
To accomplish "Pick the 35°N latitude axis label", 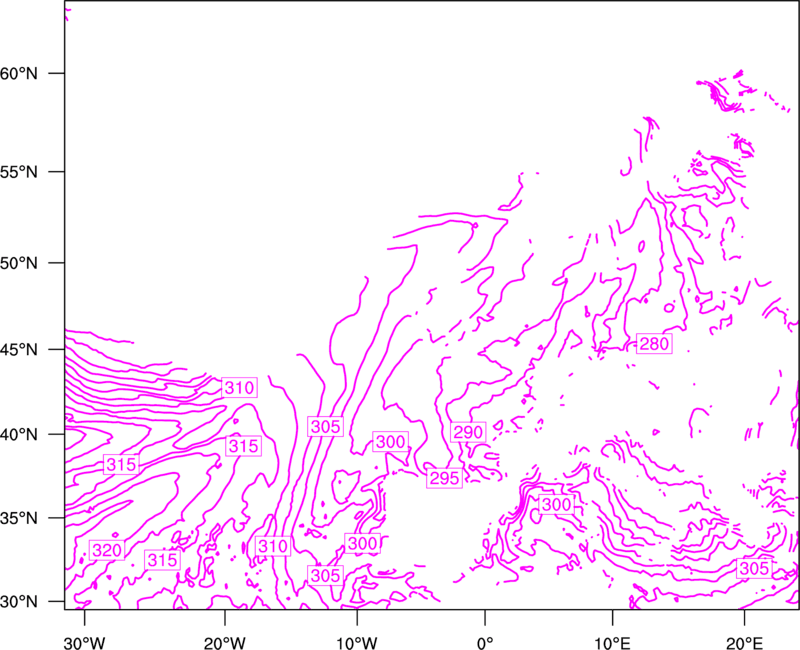I will point(19,518).
